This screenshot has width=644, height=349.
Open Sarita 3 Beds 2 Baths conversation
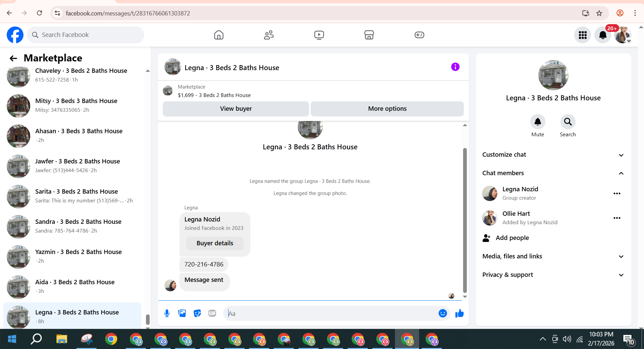point(72,196)
